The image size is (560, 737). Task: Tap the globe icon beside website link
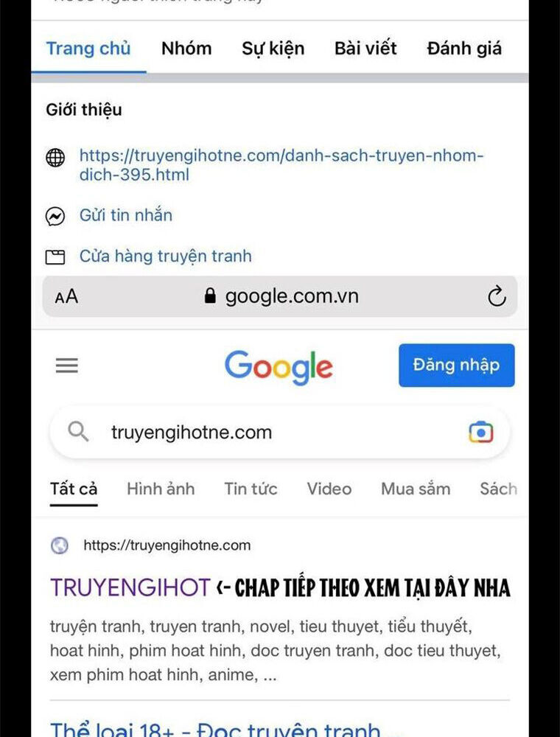[55, 158]
